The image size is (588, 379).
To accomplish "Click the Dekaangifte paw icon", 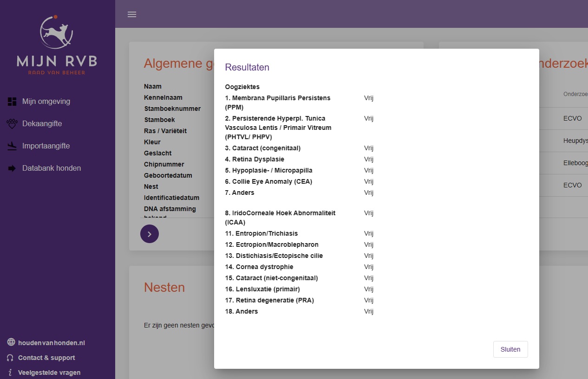I will (x=12, y=124).
